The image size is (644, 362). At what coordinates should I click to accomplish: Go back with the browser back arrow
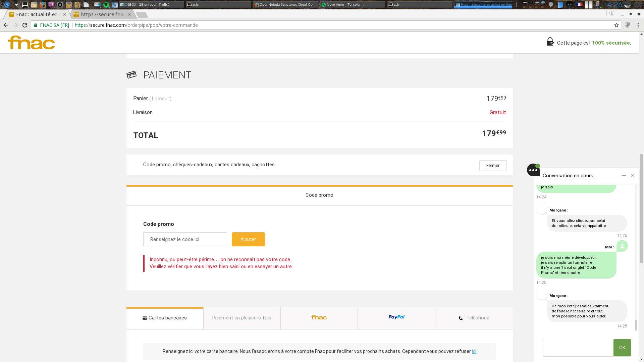(6, 25)
